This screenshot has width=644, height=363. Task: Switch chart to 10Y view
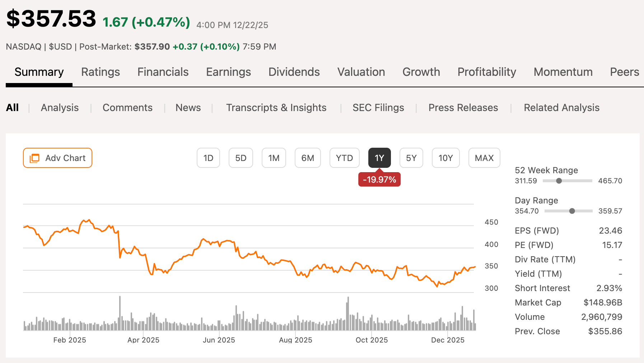[x=445, y=158]
